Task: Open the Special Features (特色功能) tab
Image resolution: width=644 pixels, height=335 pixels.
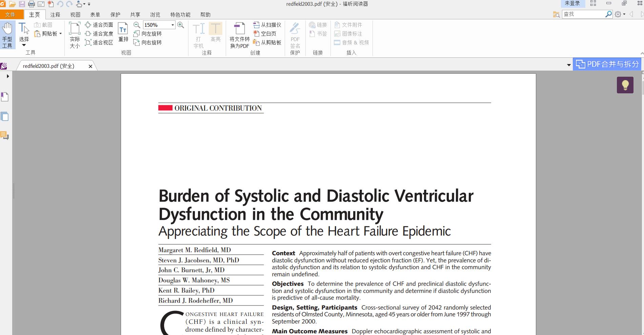Action: (180, 15)
